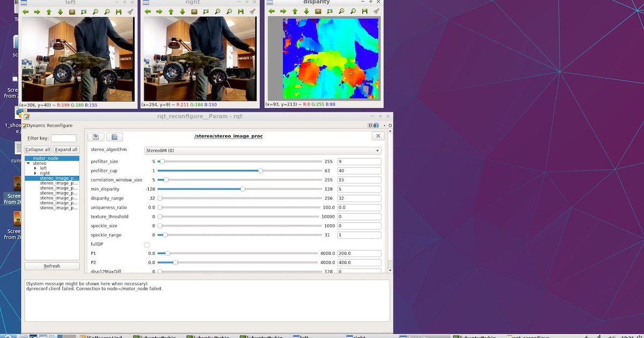Pan down in the disparity window

pos(306,11)
